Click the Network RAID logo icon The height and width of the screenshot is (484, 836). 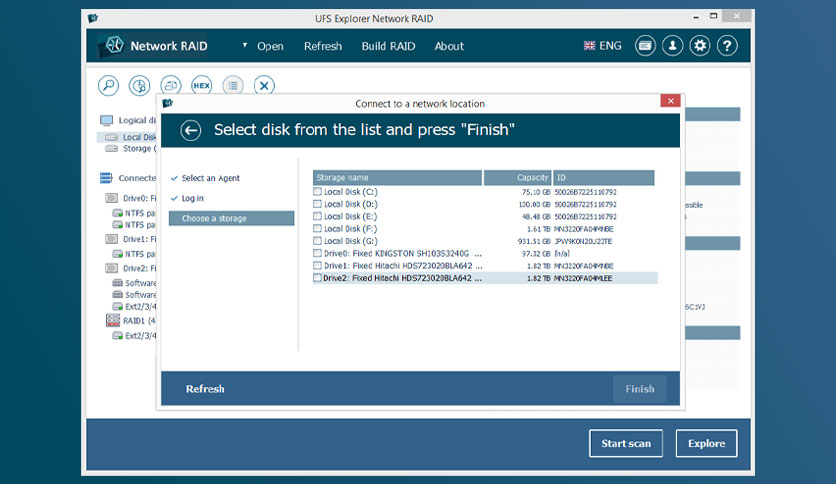(114, 45)
